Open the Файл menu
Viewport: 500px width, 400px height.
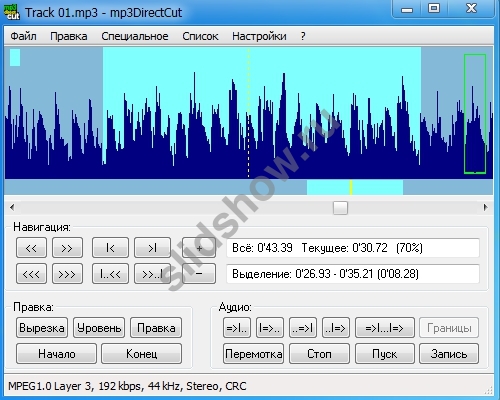point(23,36)
